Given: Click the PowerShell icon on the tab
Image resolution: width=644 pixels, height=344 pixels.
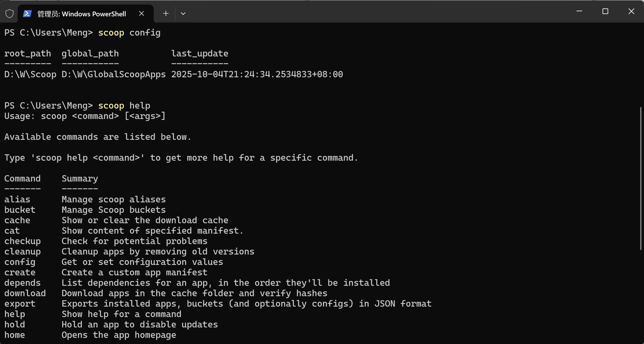Looking at the screenshot, I should click(x=27, y=14).
